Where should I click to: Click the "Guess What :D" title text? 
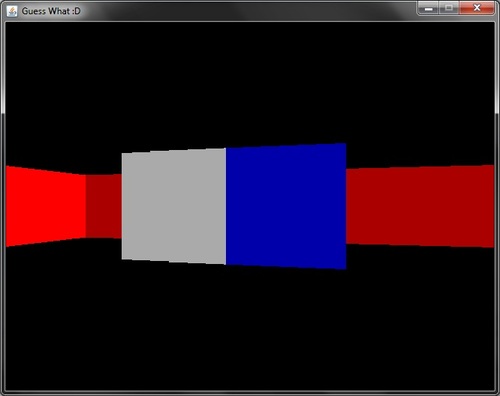point(51,11)
